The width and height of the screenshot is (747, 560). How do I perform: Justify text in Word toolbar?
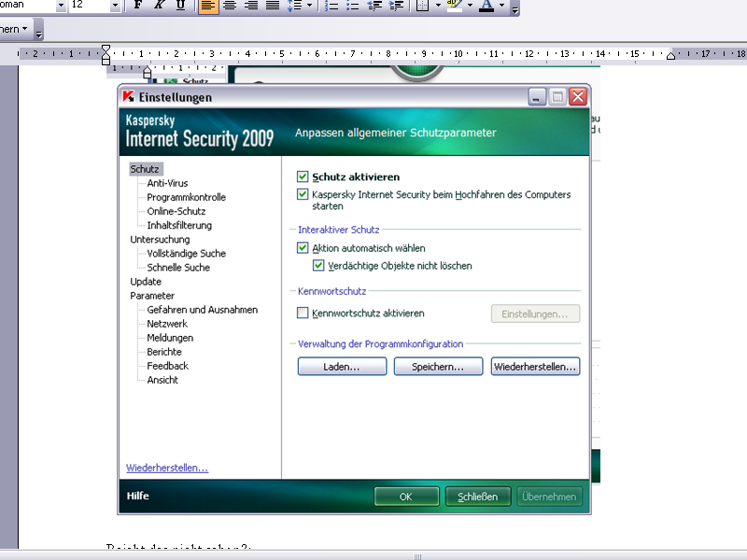pos(273,6)
